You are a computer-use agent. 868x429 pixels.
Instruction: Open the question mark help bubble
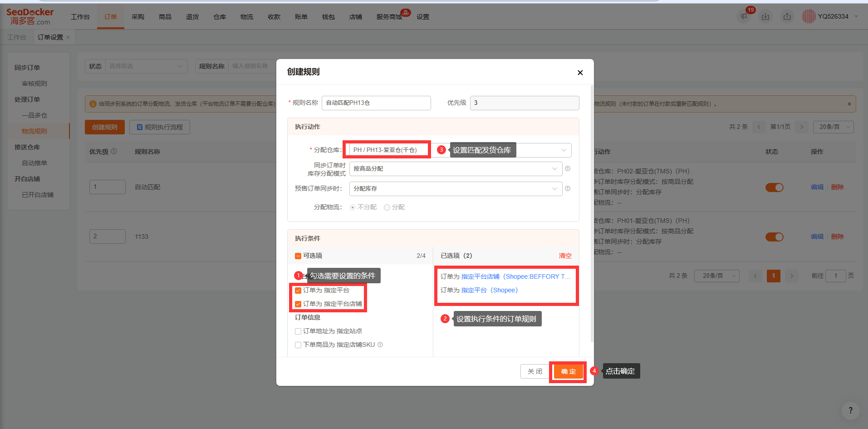(x=850, y=410)
